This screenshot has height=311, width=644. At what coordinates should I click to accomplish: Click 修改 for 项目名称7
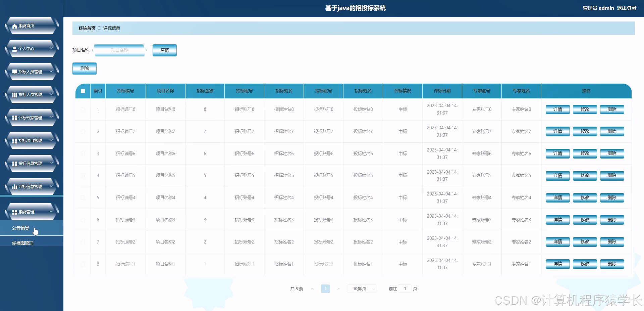click(585, 132)
